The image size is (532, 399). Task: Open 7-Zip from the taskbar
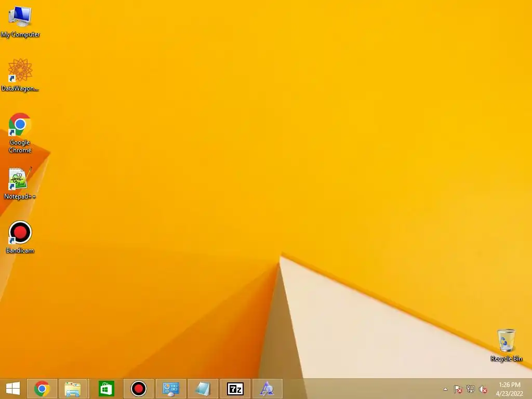(x=235, y=389)
